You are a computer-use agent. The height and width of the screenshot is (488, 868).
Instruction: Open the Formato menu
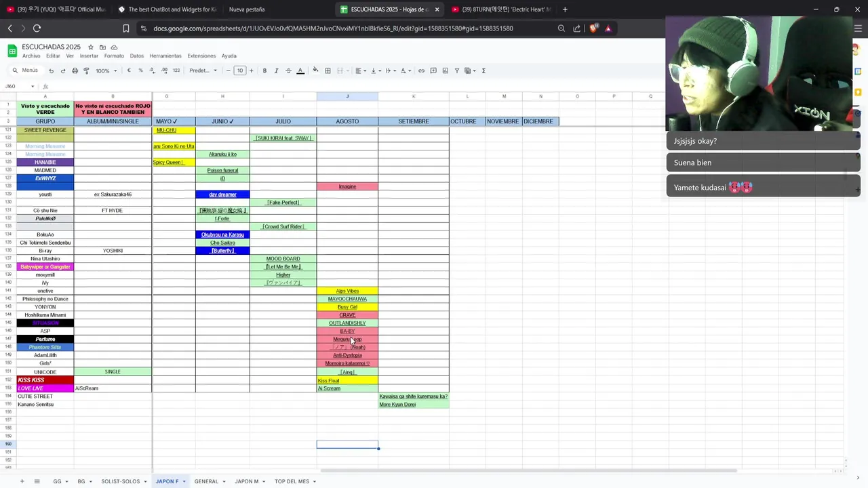[114, 56]
